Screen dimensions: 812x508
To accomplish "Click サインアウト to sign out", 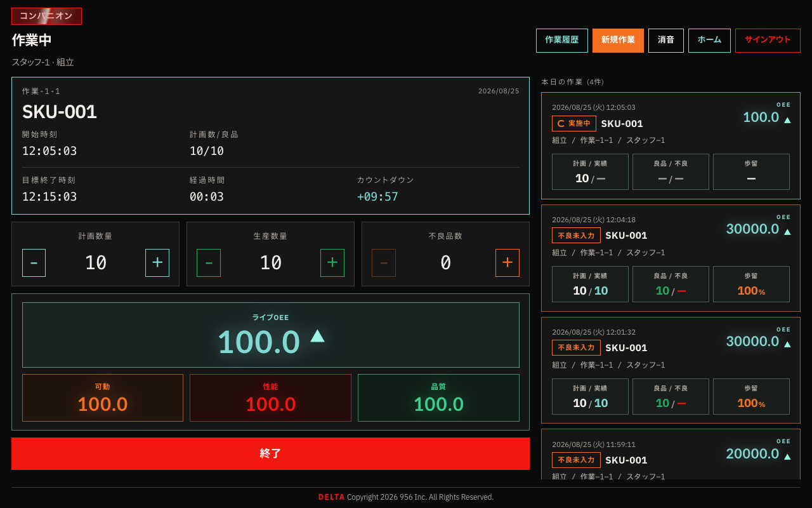I will coord(768,40).
